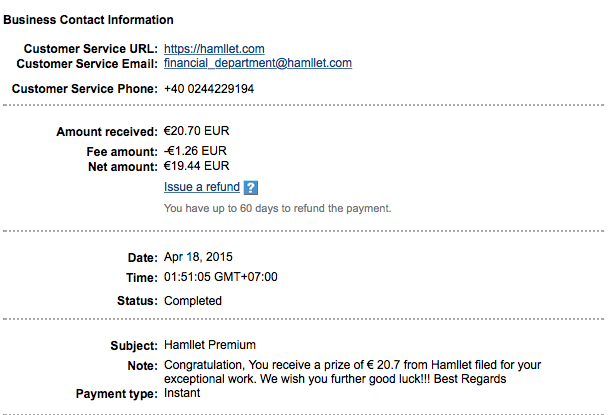
Task: Click the Completed status text
Action: coord(192,300)
